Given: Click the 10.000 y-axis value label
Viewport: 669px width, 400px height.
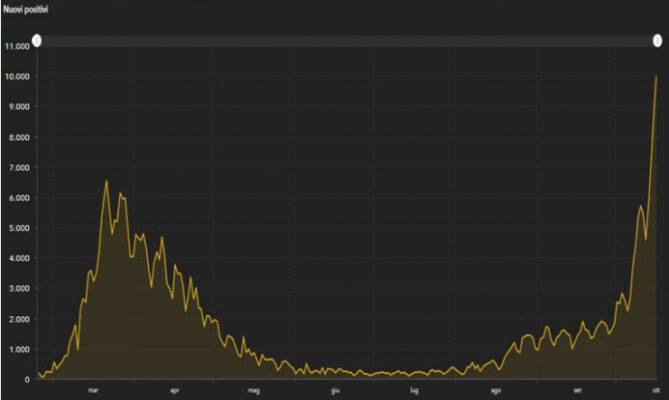Looking at the screenshot, I should (16, 76).
